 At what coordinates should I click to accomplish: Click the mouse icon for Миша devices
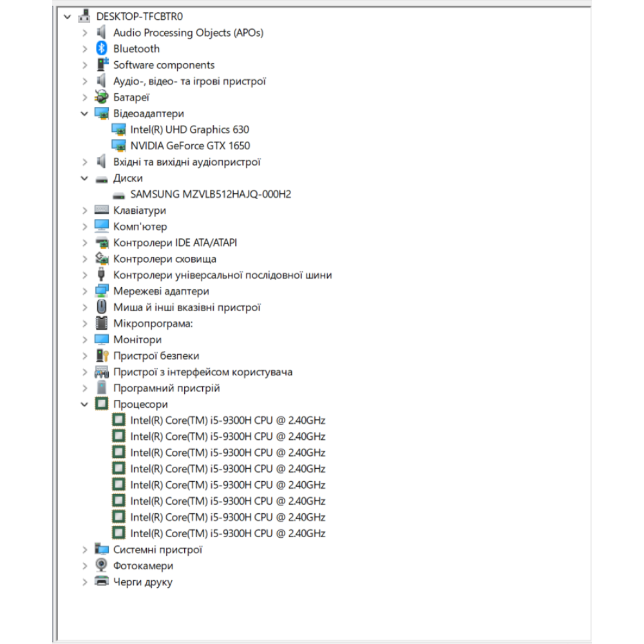102,307
